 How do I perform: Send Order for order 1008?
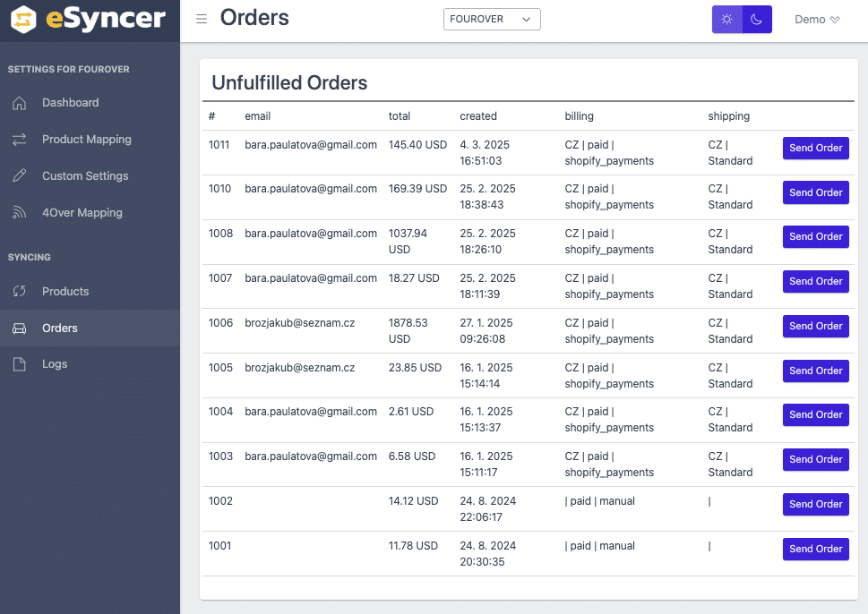tap(815, 237)
